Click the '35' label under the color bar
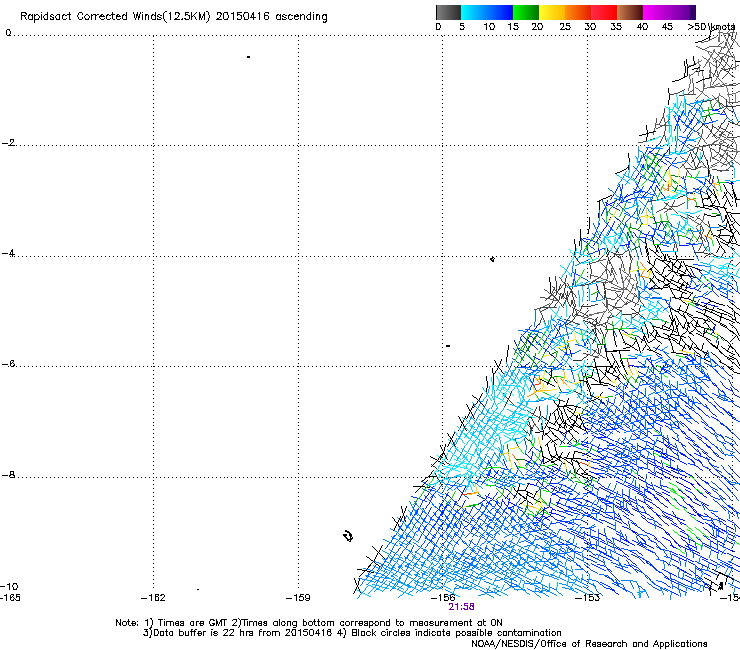Viewport: 740px width, 650px height. [616, 27]
